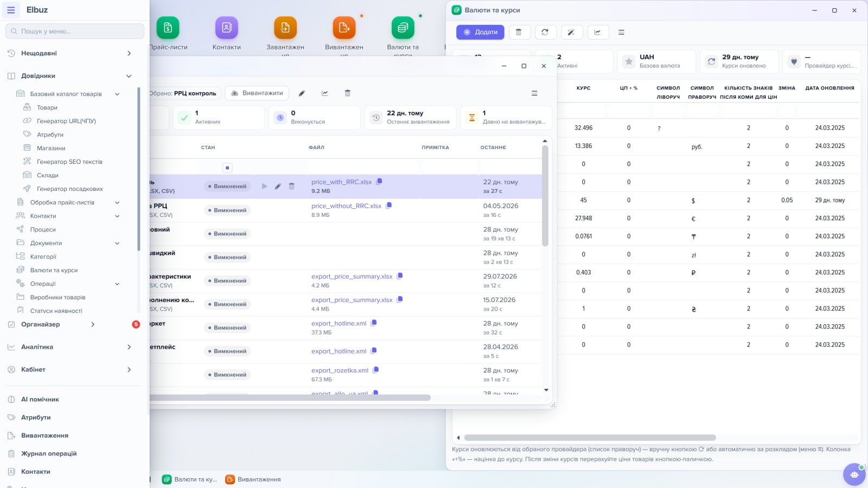
Task: Open the Контакти desktop icon
Action: pyautogui.click(x=227, y=28)
